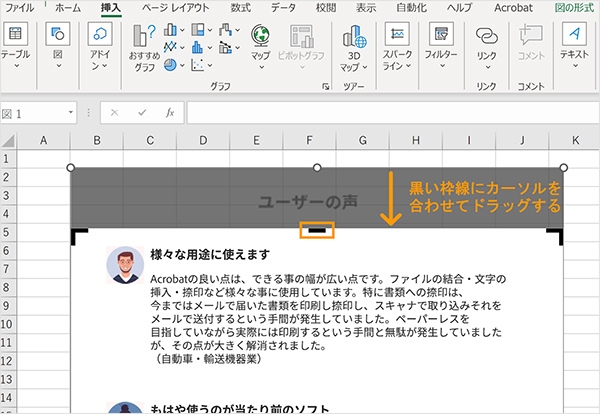Click the top-left black crop corner handle

(x=79, y=236)
